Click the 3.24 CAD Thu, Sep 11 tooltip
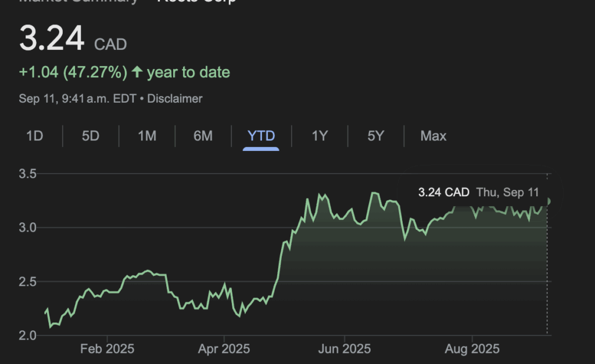Viewport: 595px width, 364px height. click(478, 192)
